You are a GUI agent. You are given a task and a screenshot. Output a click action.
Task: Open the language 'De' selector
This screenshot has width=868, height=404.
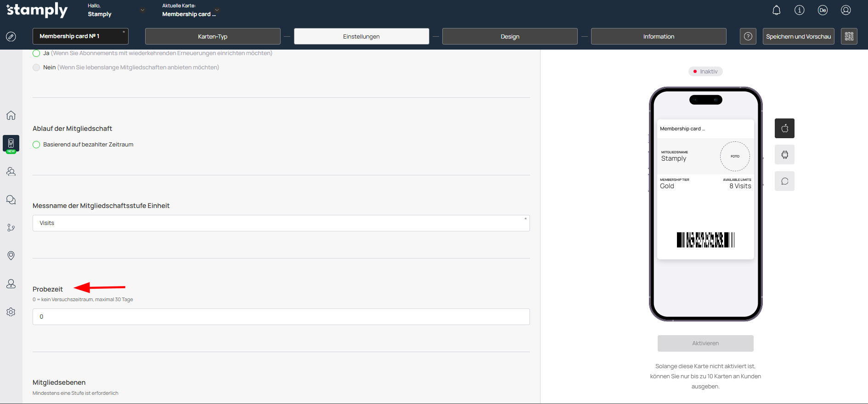tap(822, 10)
